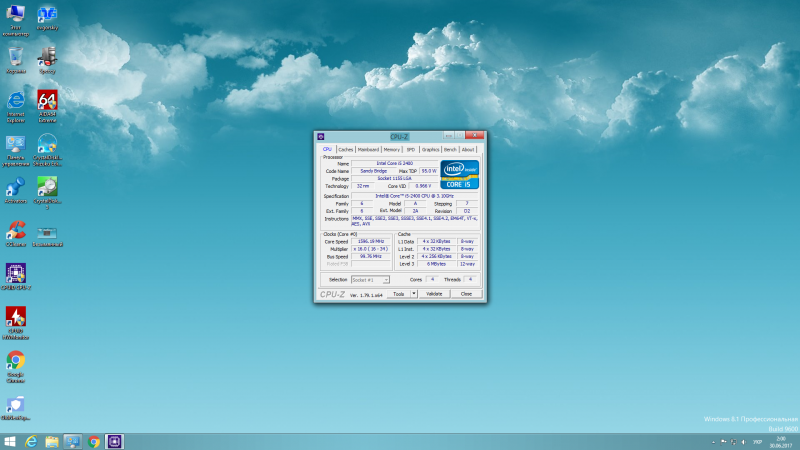Open the CrystalDiskMark desktop shortcut

(x=47, y=193)
